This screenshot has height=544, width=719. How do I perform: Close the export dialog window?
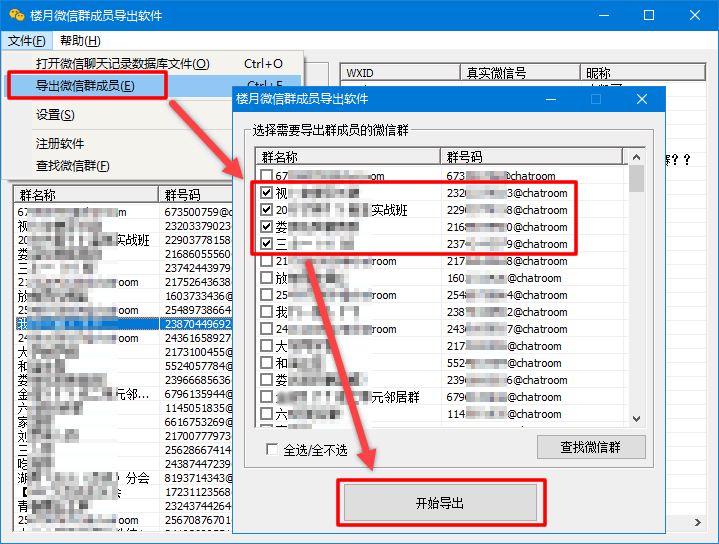pos(642,99)
